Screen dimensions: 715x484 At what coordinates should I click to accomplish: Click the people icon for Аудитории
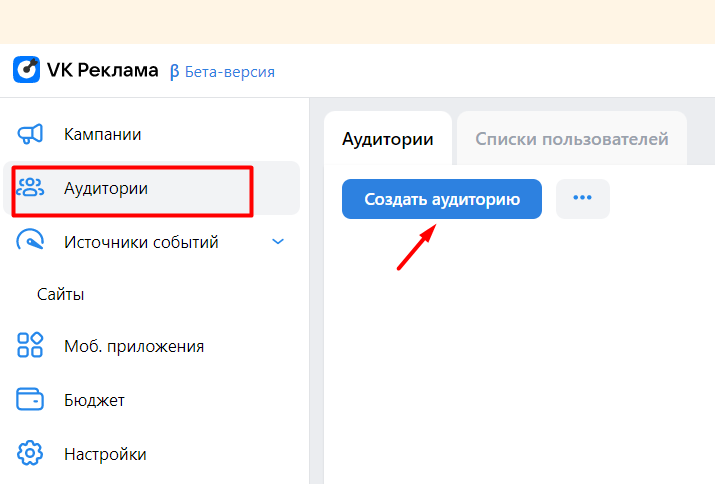point(31,188)
